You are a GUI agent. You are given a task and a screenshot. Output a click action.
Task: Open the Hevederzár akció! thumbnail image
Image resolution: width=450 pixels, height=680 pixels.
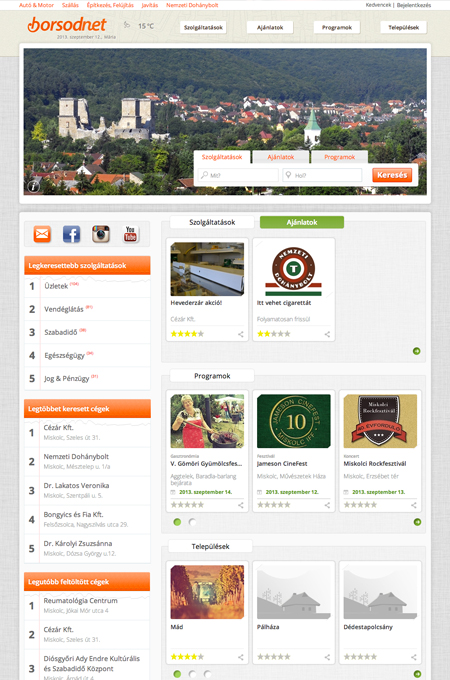pos(207,269)
